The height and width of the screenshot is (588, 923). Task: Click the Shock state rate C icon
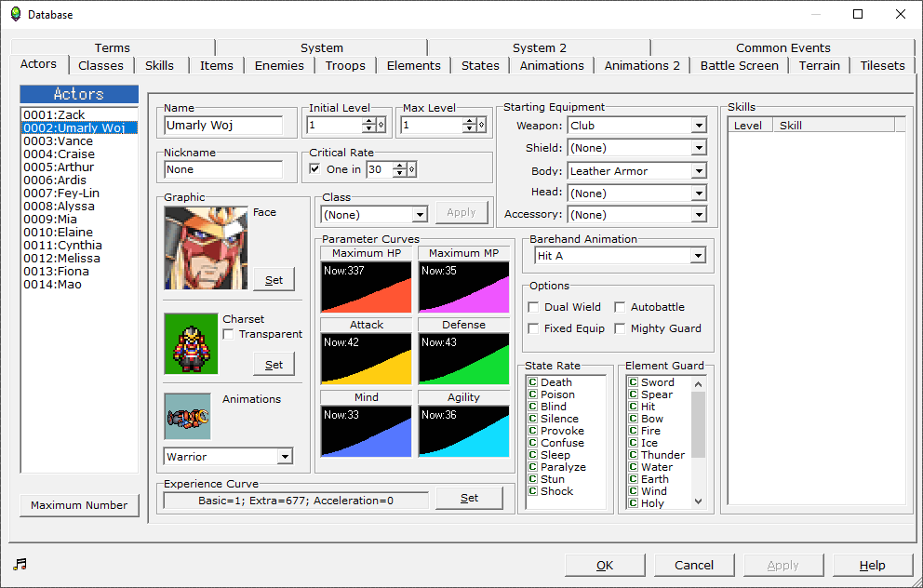point(533,491)
